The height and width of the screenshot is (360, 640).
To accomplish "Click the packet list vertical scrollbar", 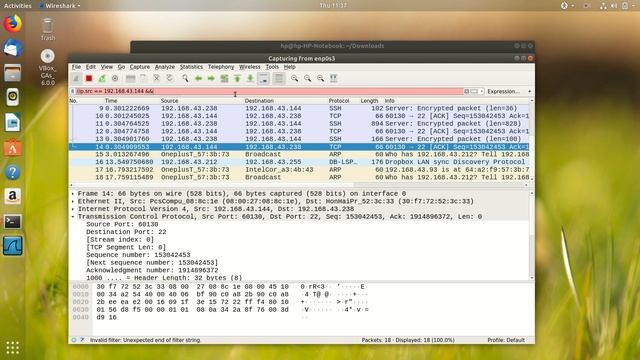I will click(532, 139).
